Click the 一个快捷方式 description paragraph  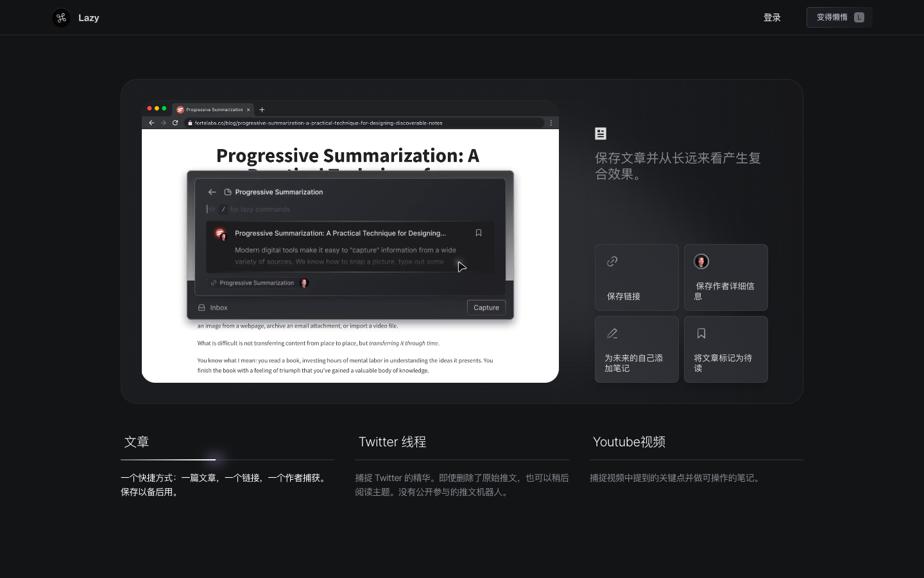point(225,485)
